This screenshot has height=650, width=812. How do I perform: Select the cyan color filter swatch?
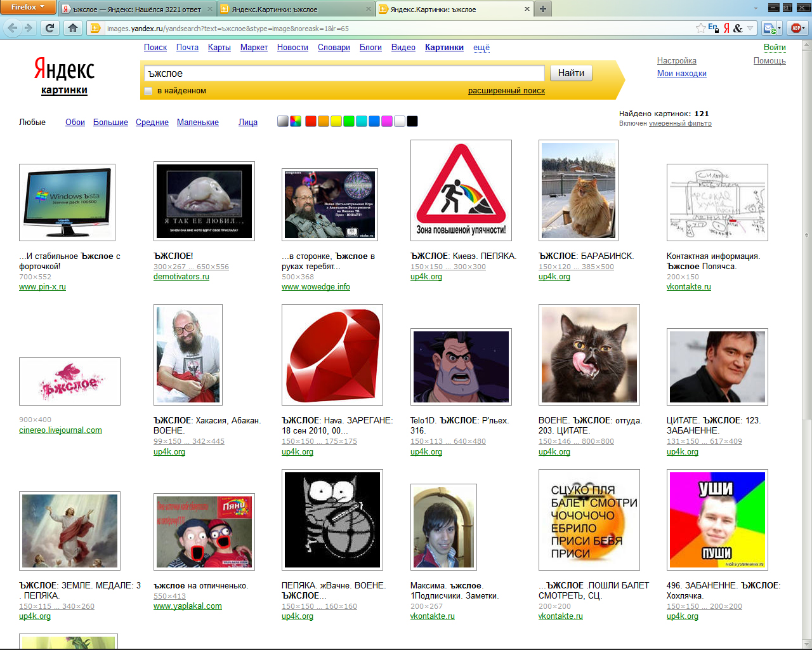362,121
